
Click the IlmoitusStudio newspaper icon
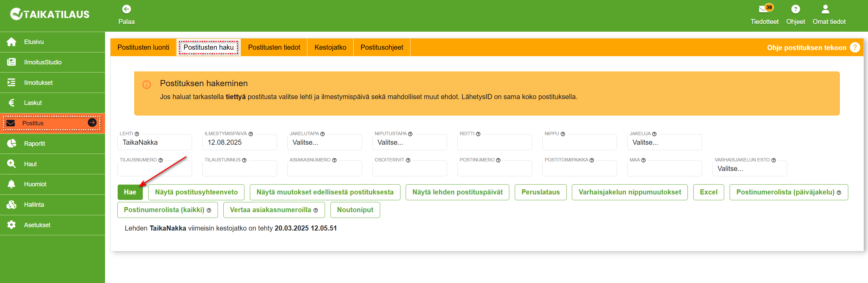click(12, 62)
